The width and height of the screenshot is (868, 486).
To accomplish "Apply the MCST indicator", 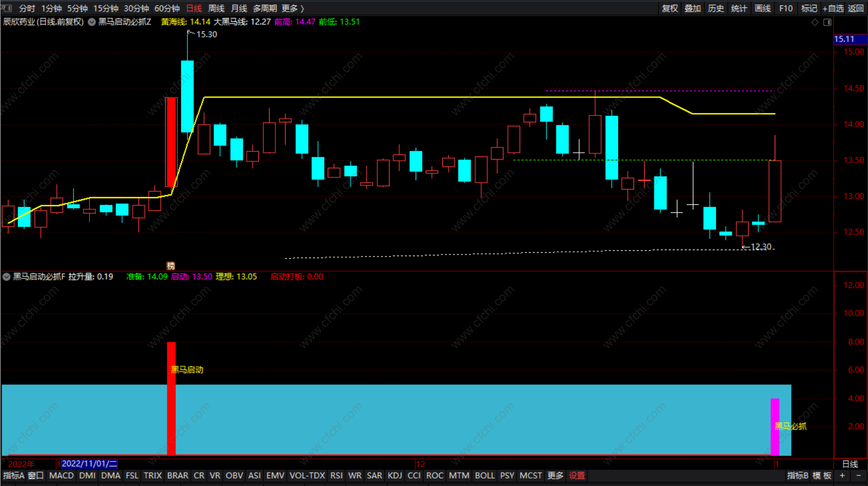I will click(531, 476).
